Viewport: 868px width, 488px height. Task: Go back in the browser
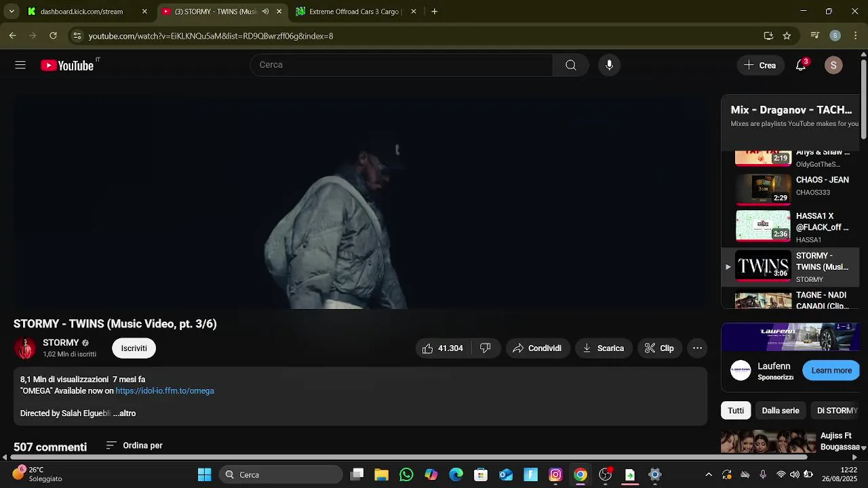click(x=12, y=36)
